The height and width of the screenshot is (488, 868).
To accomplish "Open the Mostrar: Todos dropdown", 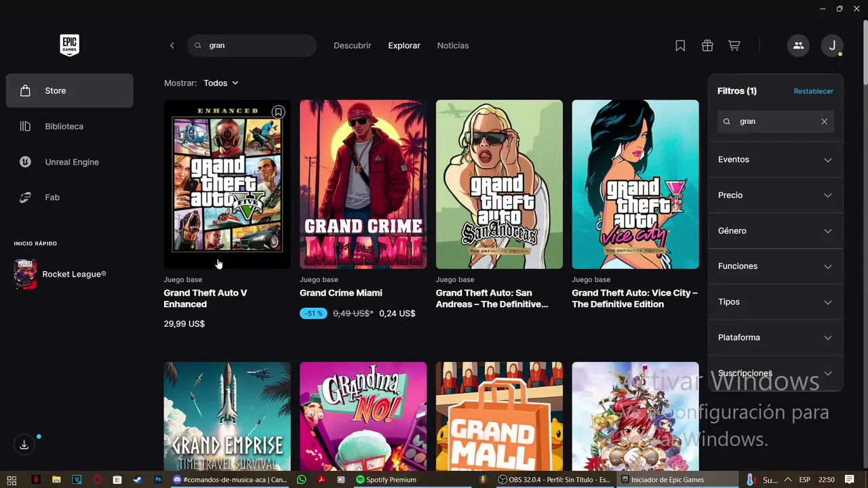I will pos(221,83).
